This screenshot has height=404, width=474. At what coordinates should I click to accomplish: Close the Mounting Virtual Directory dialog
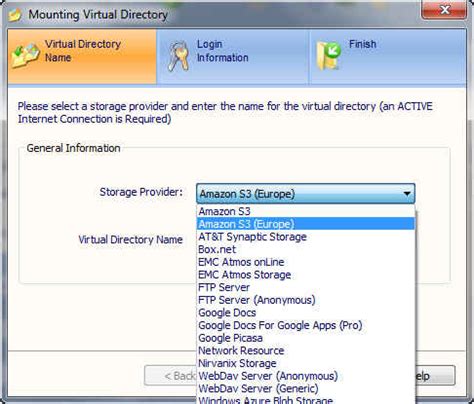click(444, 10)
